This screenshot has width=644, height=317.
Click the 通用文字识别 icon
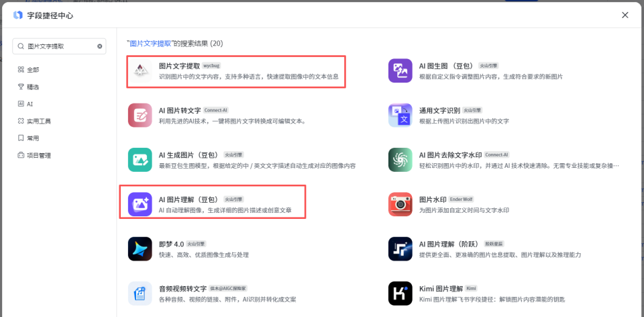(400, 116)
